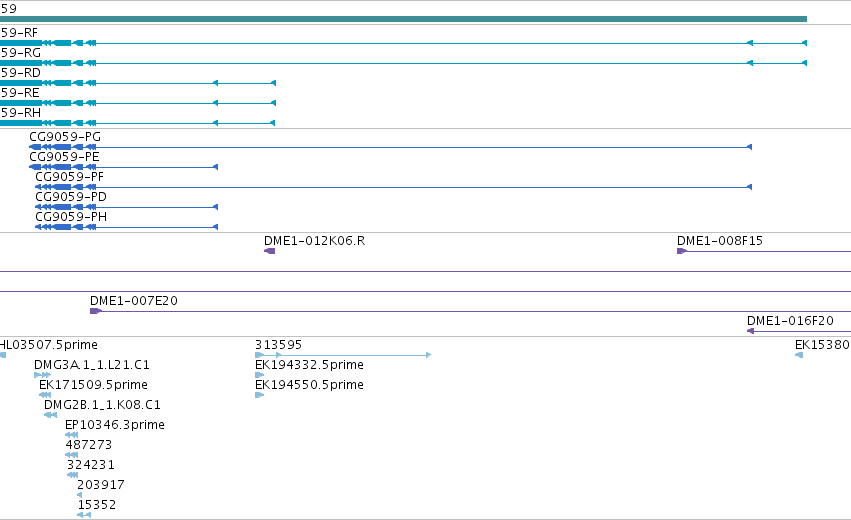Click the purple DME1-008F15 start glyph
This screenshot has width=851, height=520.
(682, 251)
